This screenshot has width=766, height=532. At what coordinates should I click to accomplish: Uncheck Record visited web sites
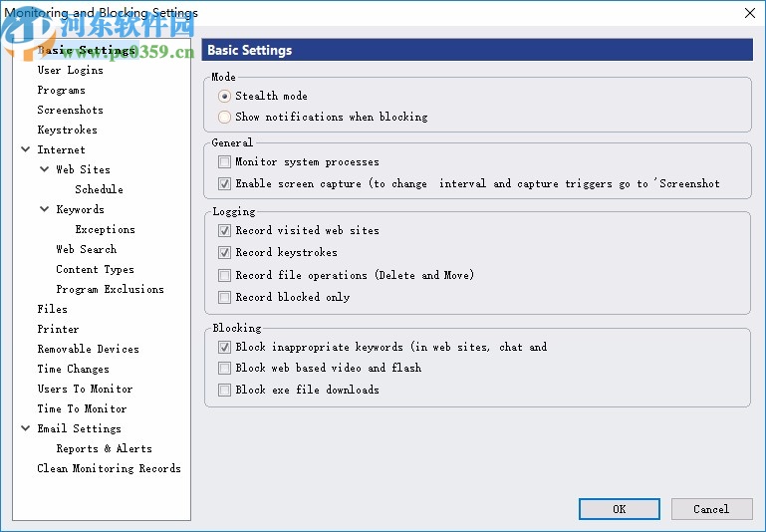tap(224, 230)
